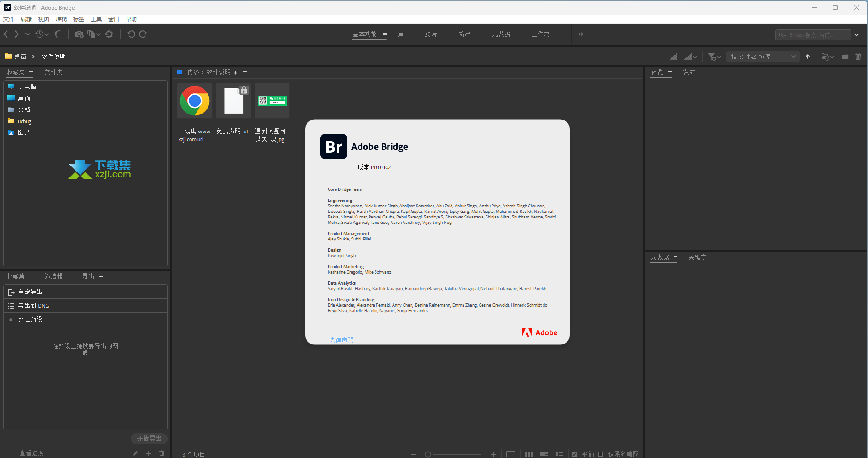868x458 pixels.
Task: Create a new folder
Action: pyautogui.click(x=845, y=57)
